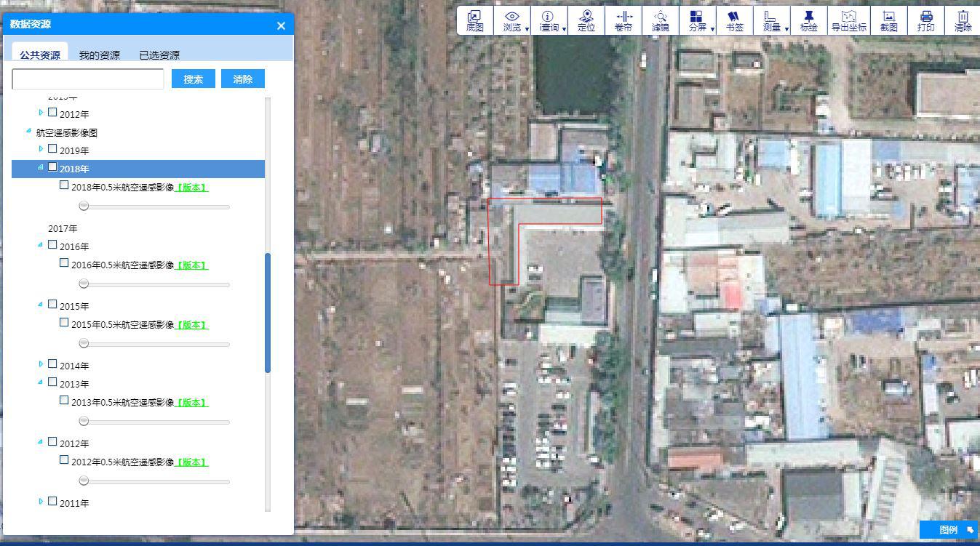Viewport: 980px width, 546px height.
Task: Collapse the 航空遥感影像图 tree node
Action: point(29,131)
